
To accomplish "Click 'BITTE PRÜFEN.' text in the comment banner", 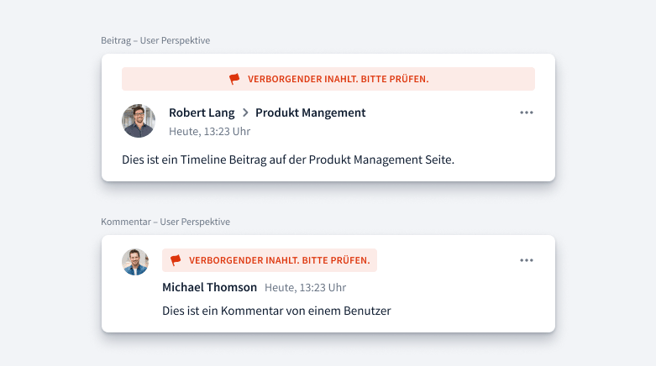I will [336, 260].
